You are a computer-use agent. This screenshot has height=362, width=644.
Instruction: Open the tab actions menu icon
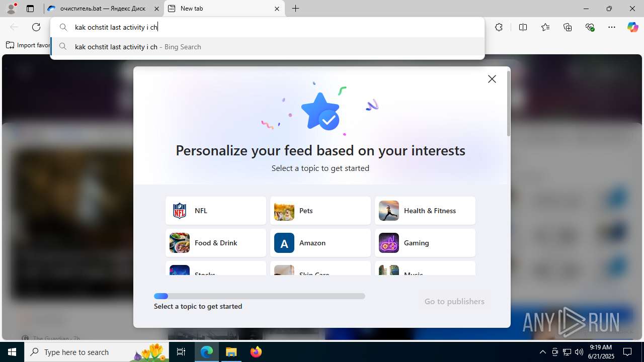click(x=30, y=9)
